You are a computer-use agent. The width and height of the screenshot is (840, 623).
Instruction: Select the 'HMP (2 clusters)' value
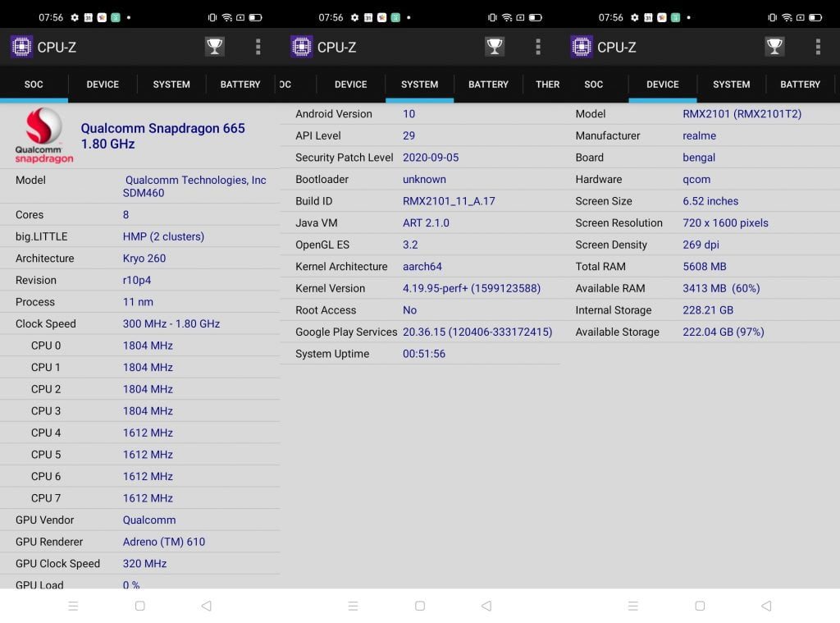pos(163,236)
